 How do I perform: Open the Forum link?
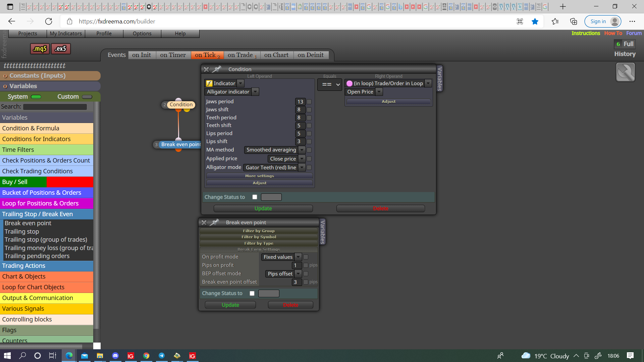tap(634, 33)
